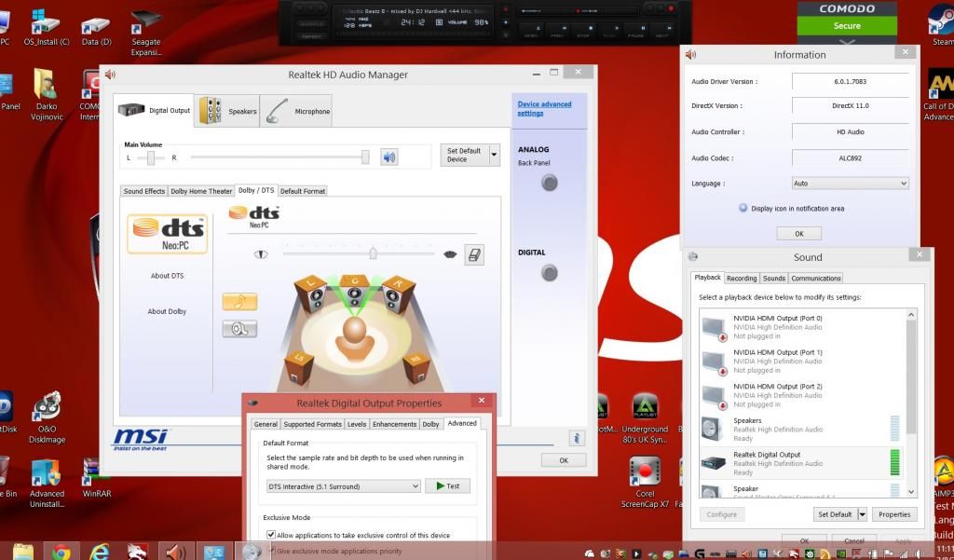The width and height of the screenshot is (954, 560).
Task: Select NVIDIA HDMI Output (Port 0) device
Action: 800,327
